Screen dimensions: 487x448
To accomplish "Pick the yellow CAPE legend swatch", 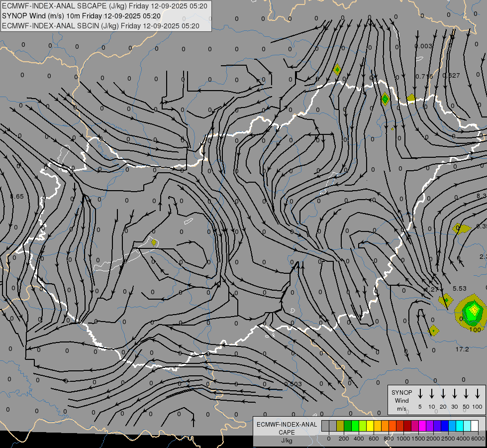I will coord(371,426).
